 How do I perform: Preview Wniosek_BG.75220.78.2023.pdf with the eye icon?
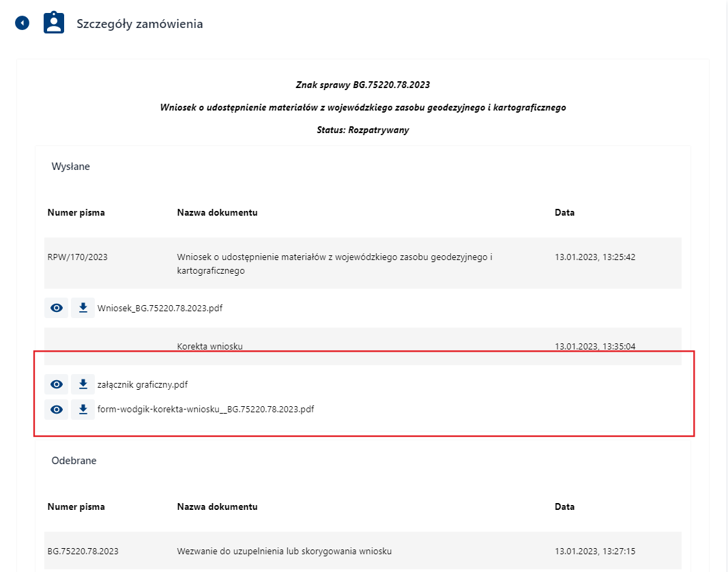(57, 308)
